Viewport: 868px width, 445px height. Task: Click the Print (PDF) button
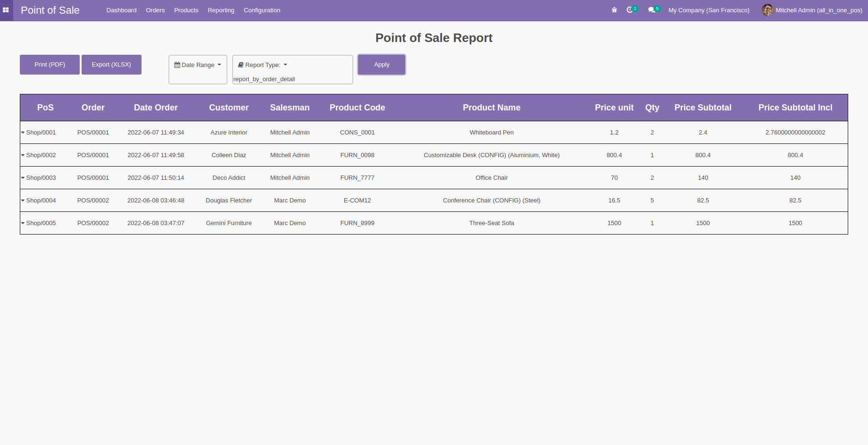(50, 65)
